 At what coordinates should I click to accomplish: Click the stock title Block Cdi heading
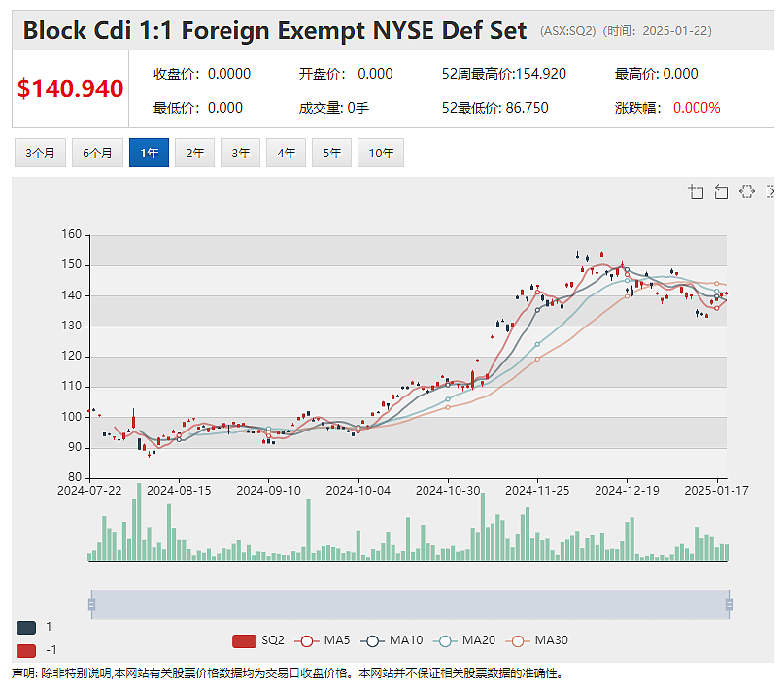coord(275,30)
